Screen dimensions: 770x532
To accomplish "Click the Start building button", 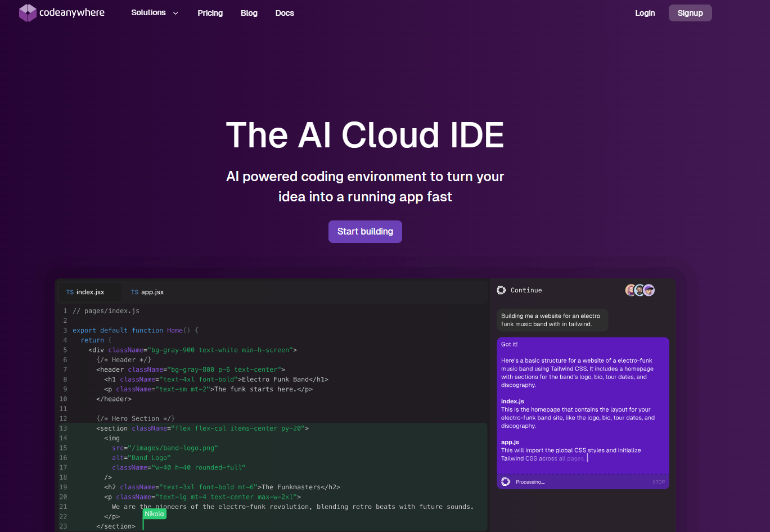I will click(x=365, y=231).
